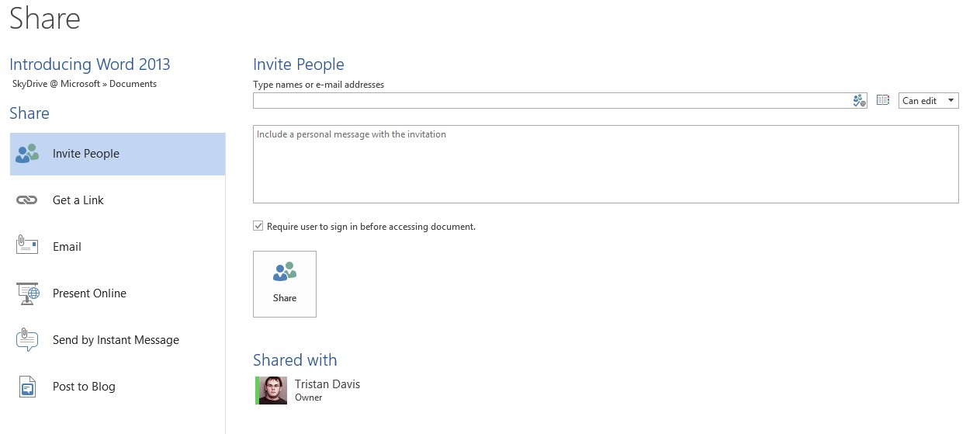This screenshot has height=434, width=980.
Task: Click the Type names or e-mail addresses label
Action: [x=318, y=85]
